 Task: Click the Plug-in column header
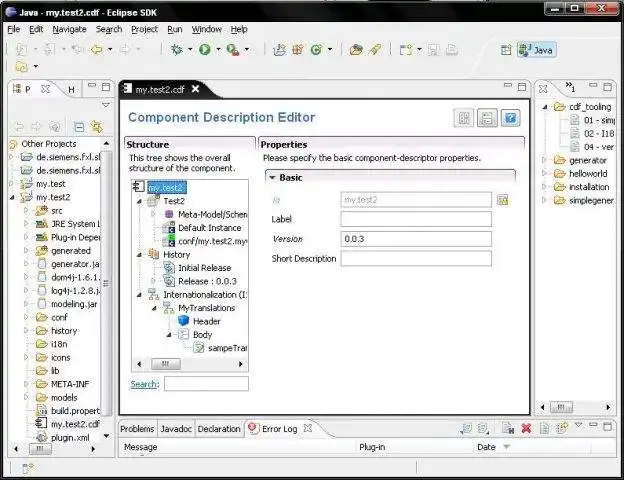tap(372, 447)
